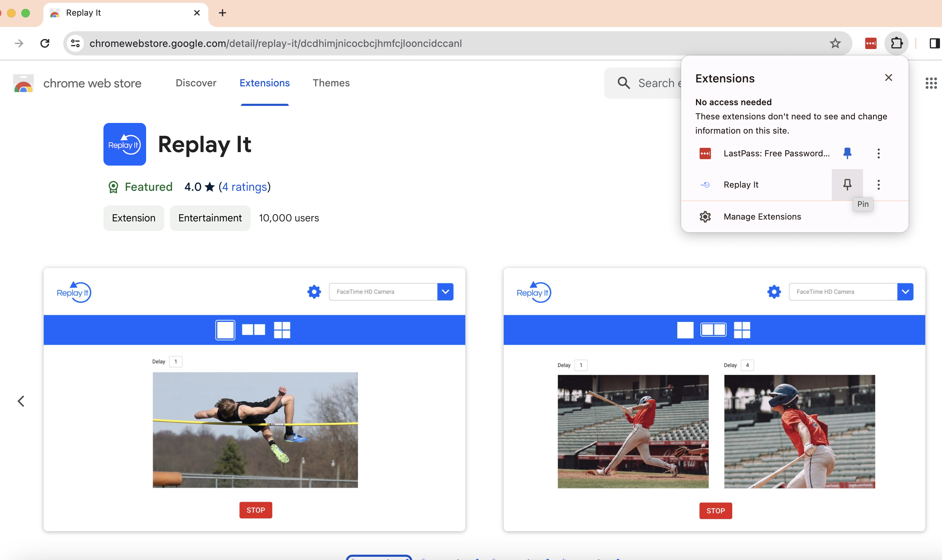The width and height of the screenshot is (942, 560).
Task: Open the Google apps grid
Action: point(931,83)
